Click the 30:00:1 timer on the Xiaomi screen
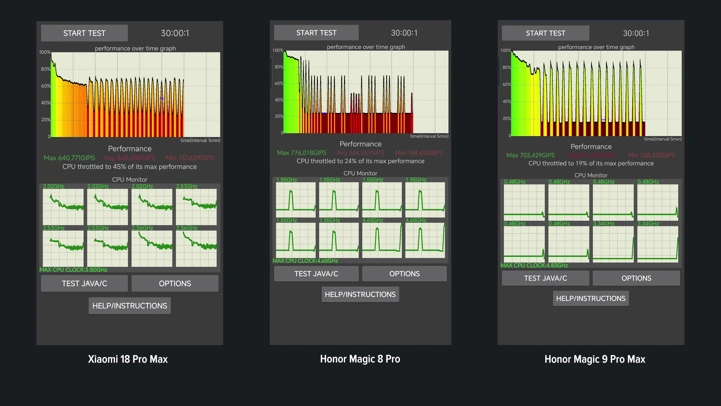 pyautogui.click(x=175, y=33)
